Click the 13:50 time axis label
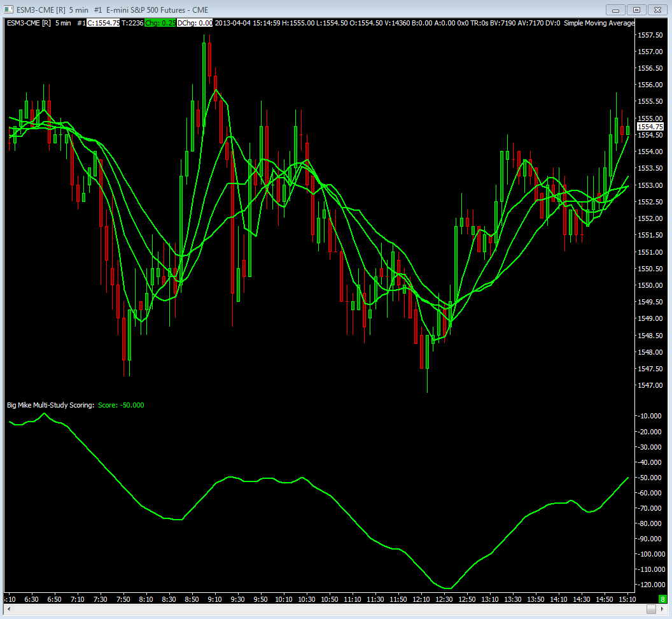 click(x=536, y=599)
